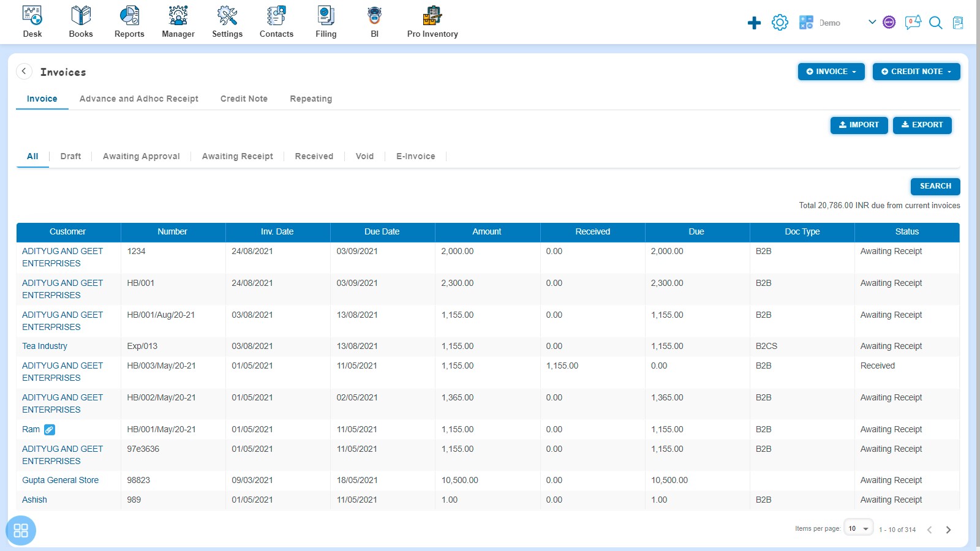Viewport: 980px width, 551px height.
Task: Open the Gupta General Store link
Action: tap(60, 480)
